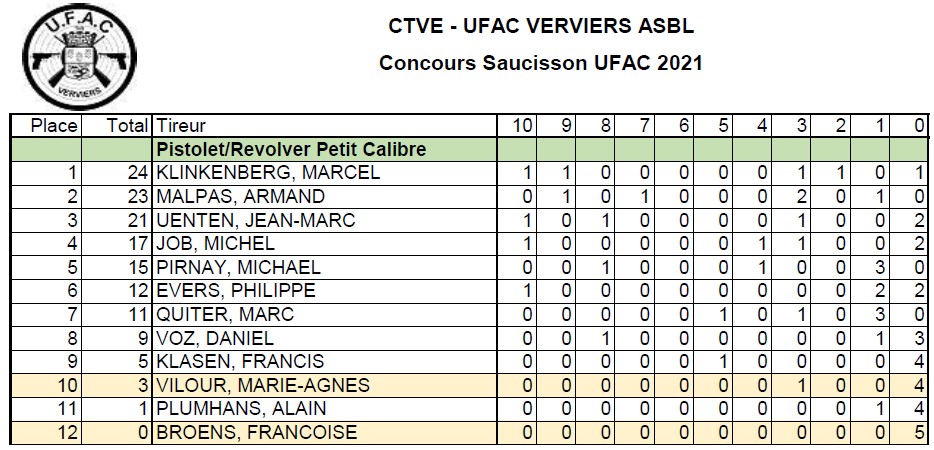Image resolution: width=934 pixels, height=450 pixels.
Task: Select the name PIRNAY, MICHAEL
Action: (239, 267)
